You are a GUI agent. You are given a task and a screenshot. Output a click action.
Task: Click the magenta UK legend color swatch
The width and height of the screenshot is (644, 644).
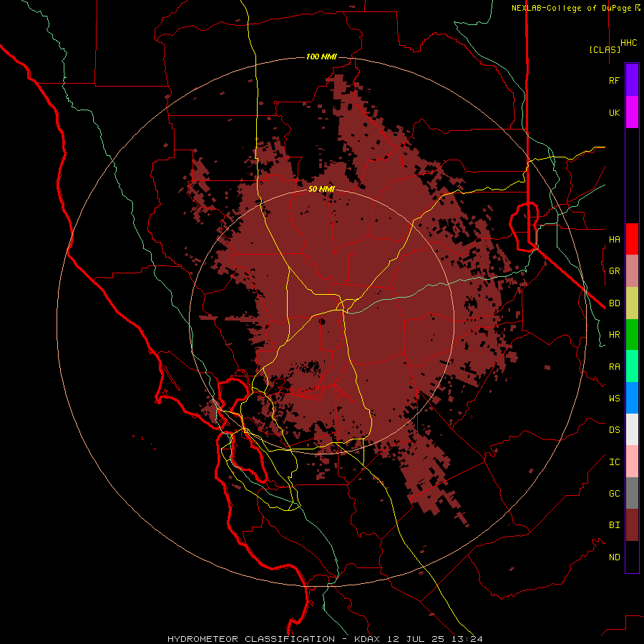(x=632, y=112)
